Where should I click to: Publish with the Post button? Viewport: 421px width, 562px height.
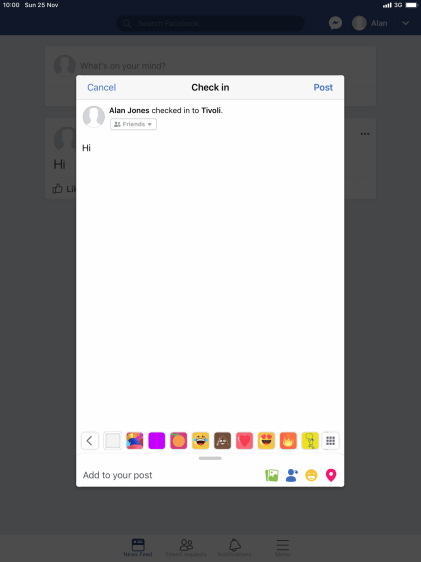tap(323, 87)
